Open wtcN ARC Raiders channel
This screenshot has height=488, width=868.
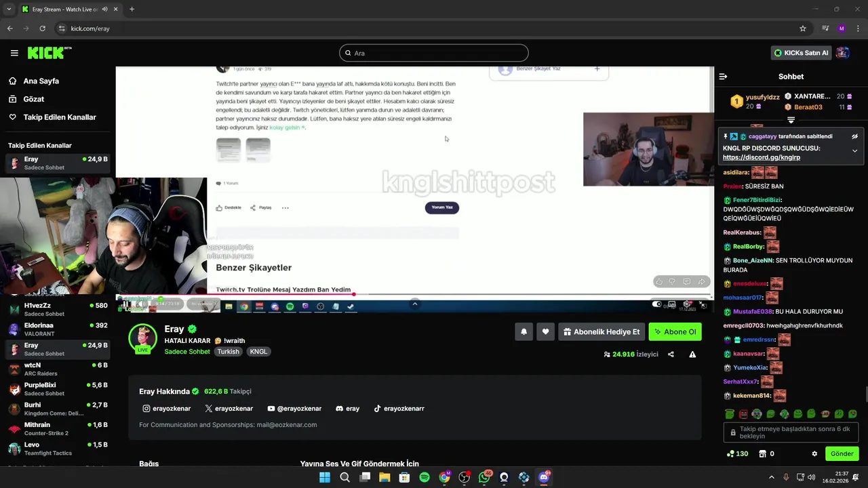58,369
